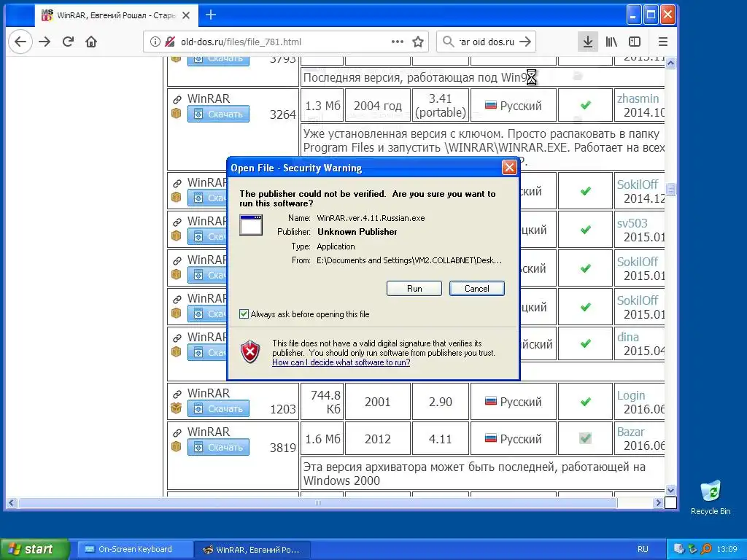This screenshot has height=560, width=747.
Task: Click the horizontal scrollbar thumb
Action: point(318,503)
